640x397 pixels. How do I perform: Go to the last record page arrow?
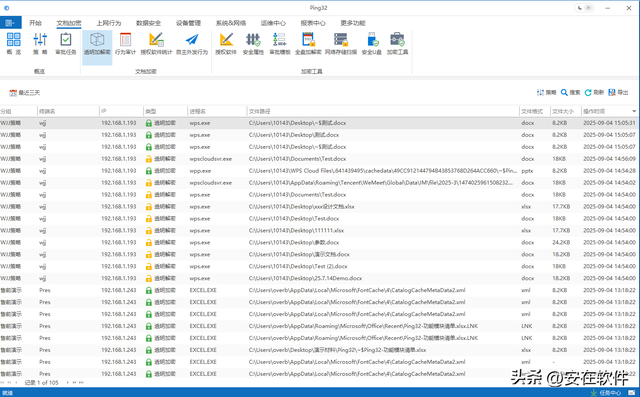click(81, 383)
